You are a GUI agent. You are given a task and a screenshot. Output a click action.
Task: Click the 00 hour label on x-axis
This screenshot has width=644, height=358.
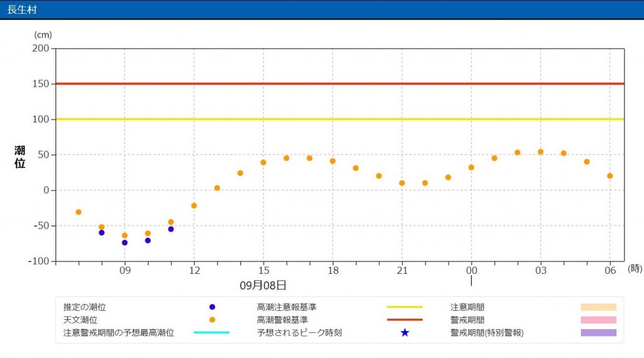472,270
